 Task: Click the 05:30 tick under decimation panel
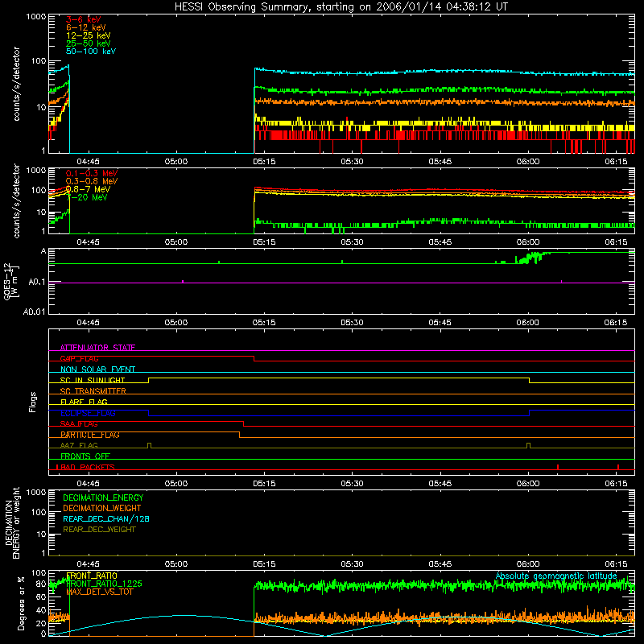[x=352, y=564]
